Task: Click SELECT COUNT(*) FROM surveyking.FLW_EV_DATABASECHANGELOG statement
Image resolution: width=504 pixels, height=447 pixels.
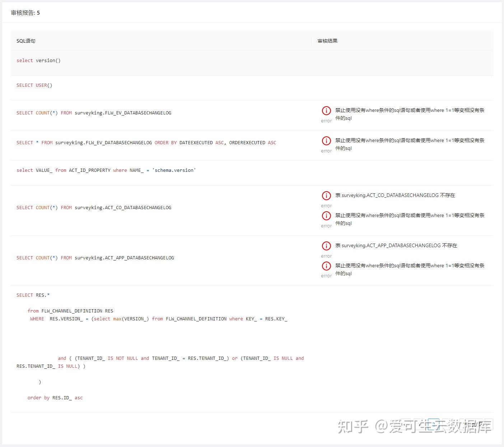Action: pos(94,113)
